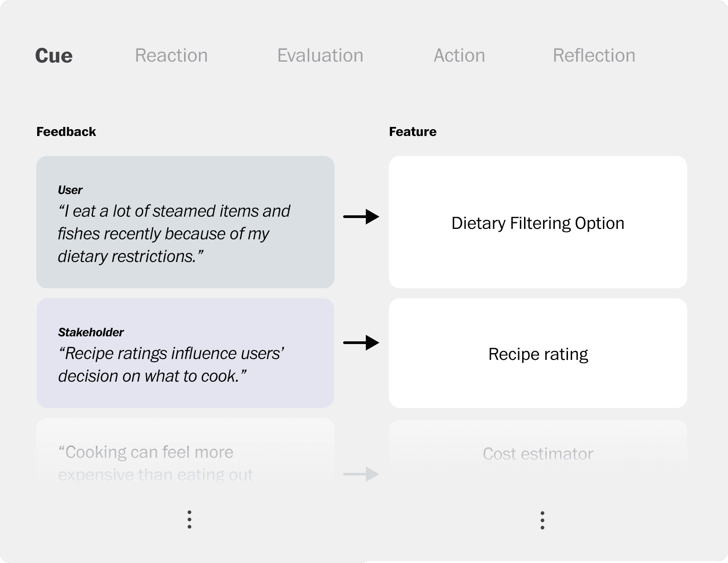This screenshot has width=728, height=563.
Task: Go to the Action tab
Action: [x=459, y=56]
